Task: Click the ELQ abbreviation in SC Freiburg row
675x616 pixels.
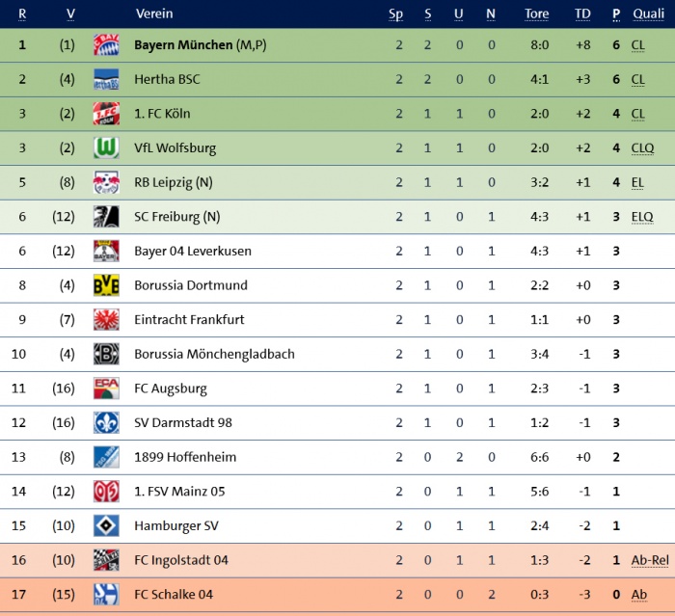Action: pyautogui.click(x=642, y=217)
